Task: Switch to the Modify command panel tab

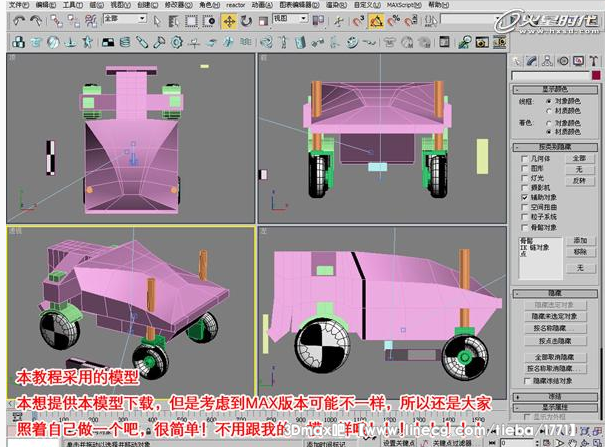Action: [531, 61]
